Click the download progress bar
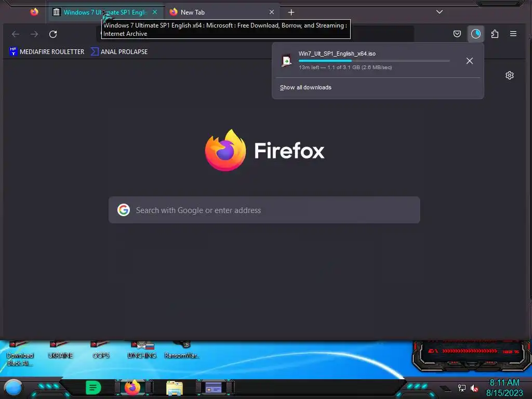The height and width of the screenshot is (399, 532). click(374, 61)
